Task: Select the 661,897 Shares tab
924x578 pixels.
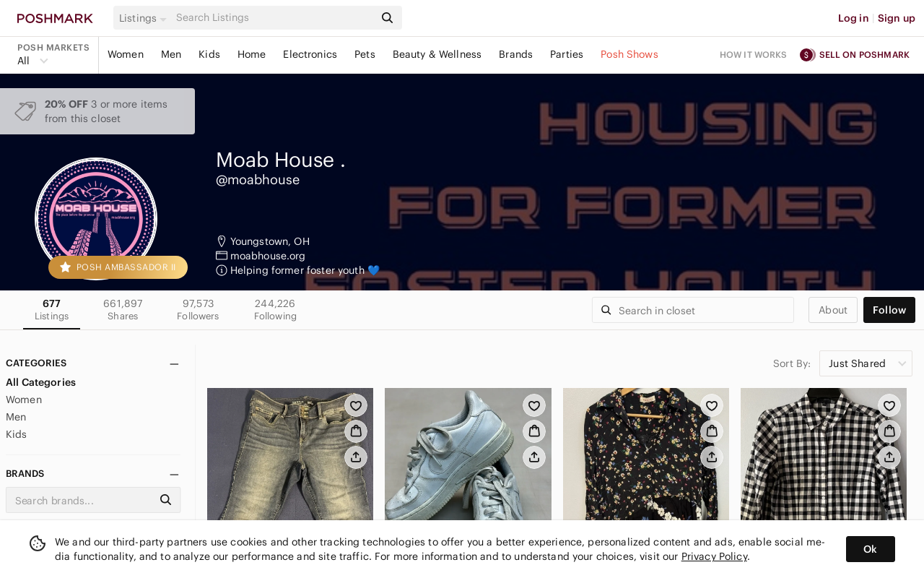Action: tap(123, 310)
